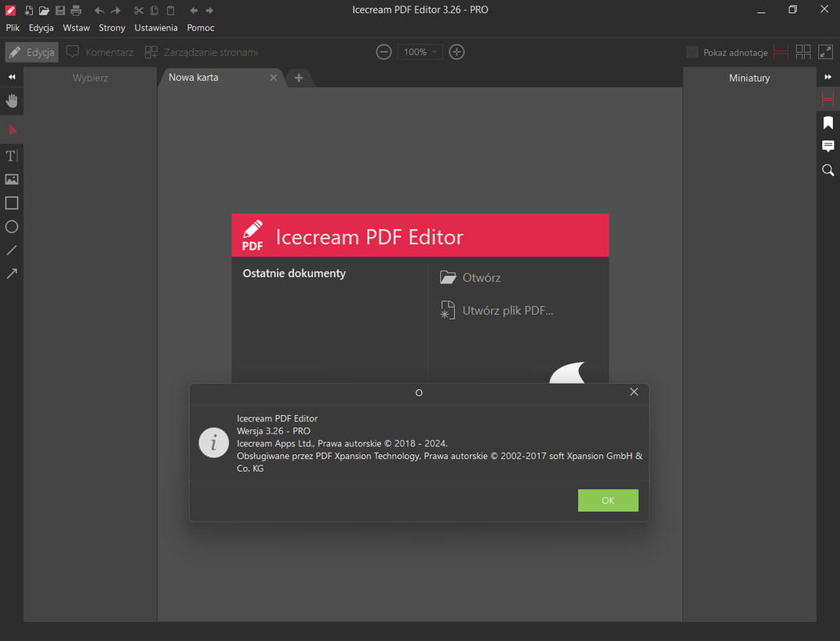Viewport: 840px width, 641px height.
Task: Click the save floppy disk icon
Action: (x=60, y=10)
